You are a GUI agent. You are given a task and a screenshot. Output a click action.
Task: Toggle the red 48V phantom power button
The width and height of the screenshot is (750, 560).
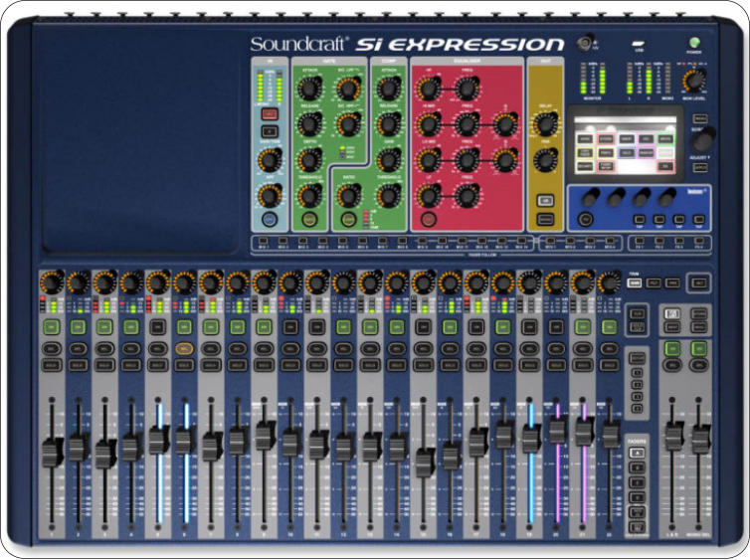(x=270, y=113)
